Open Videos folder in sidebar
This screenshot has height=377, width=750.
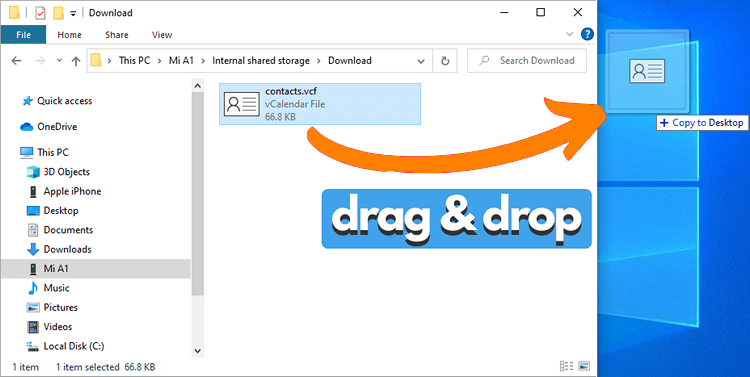57,327
